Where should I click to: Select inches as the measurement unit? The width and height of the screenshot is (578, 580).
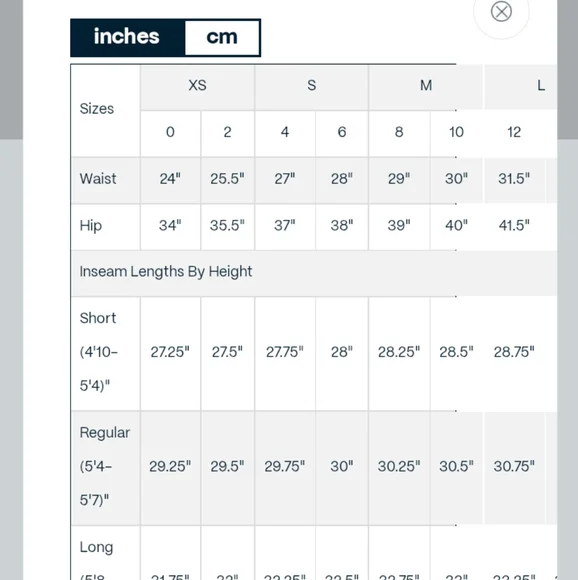pyautogui.click(x=127, y=37)
